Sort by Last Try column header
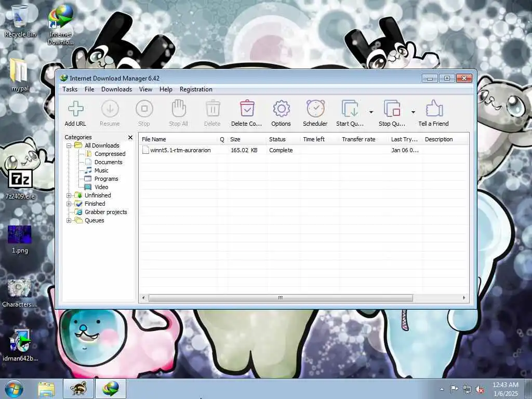This screenshot has width=532, height=399. pos(406,139)
